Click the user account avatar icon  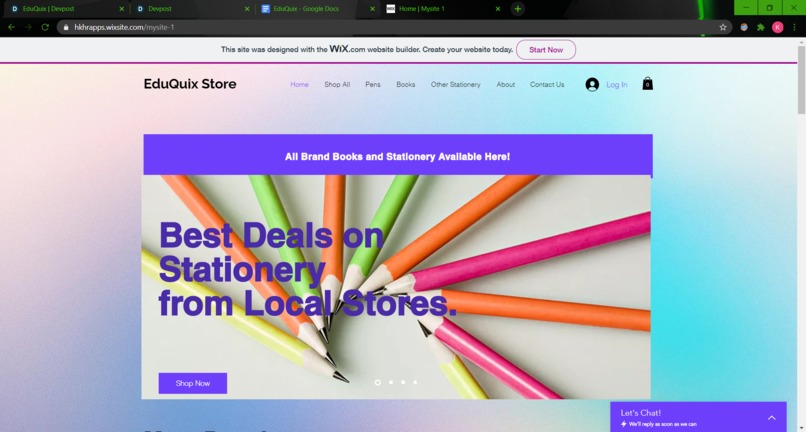tap(592, 84)
